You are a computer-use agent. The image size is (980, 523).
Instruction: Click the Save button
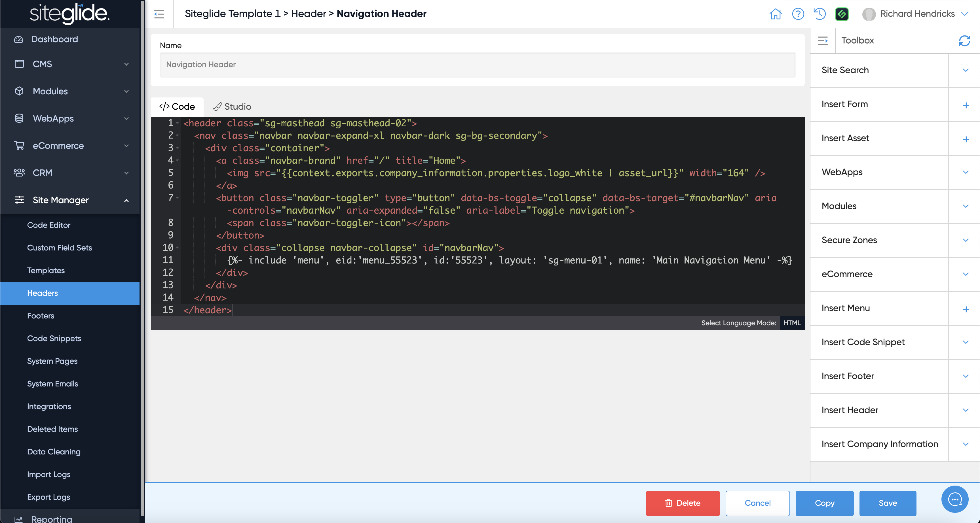(x=887, y=503)
